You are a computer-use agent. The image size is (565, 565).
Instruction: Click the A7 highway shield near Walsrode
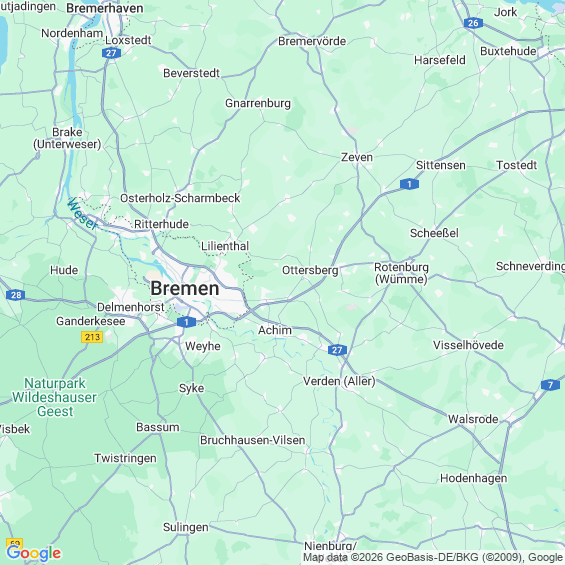(550, 385)
